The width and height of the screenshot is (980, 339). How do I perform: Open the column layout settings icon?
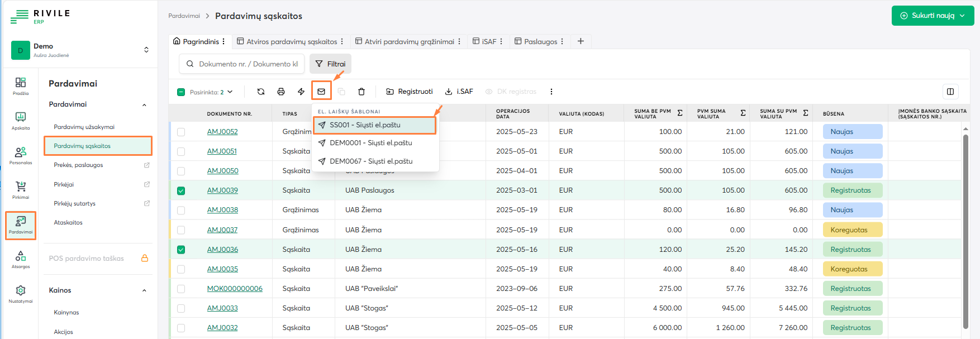(x=950, y=92)
